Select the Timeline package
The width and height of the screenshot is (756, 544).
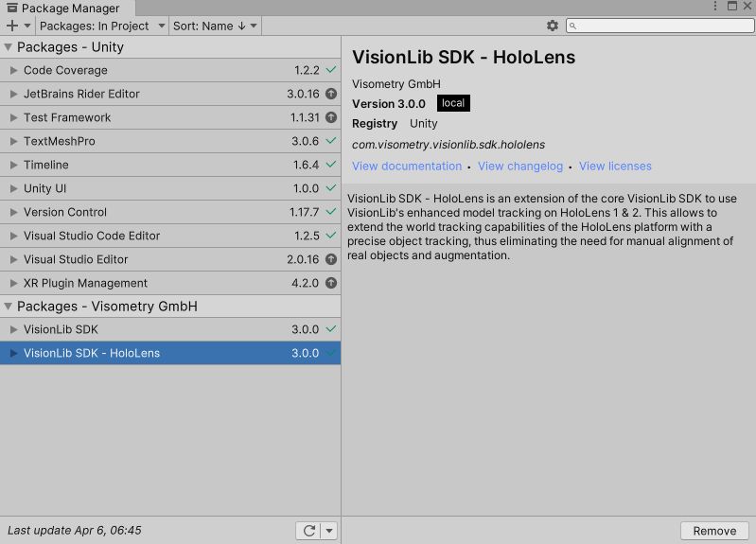click(170, 165)
